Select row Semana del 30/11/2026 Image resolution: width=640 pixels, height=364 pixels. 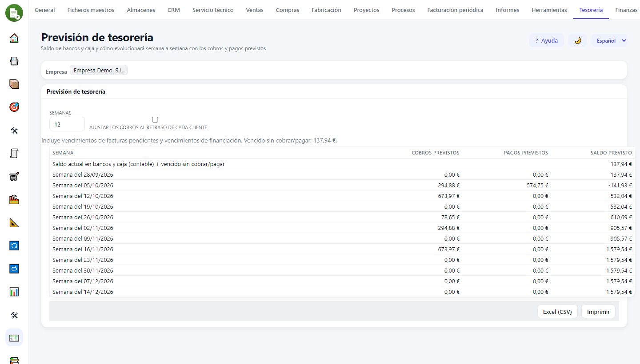(x=342, y=270)
